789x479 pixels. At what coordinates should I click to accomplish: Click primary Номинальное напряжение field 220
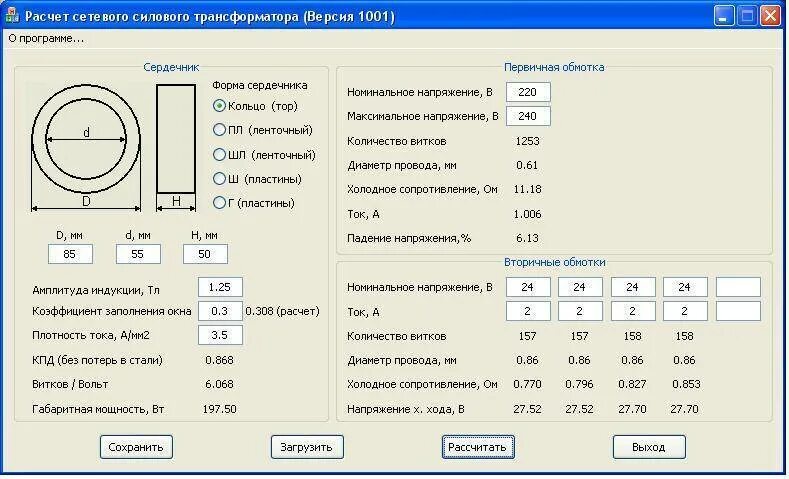(528, 92)
